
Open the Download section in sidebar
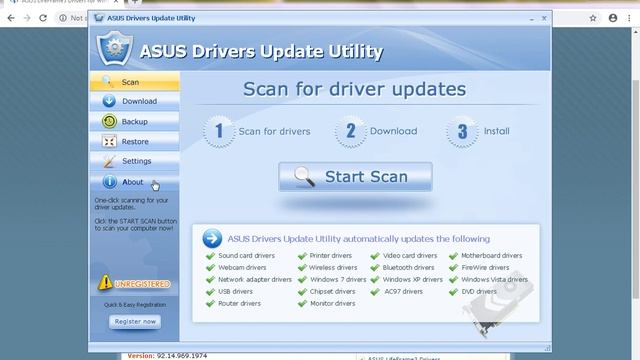pyautogui.click(x=134, y=101)
